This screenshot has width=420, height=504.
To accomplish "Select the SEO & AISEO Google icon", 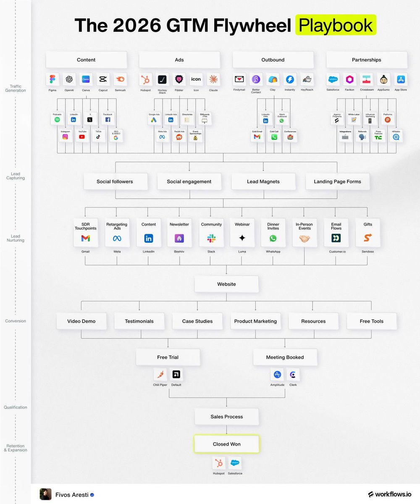I will click(x=116, y=137).
